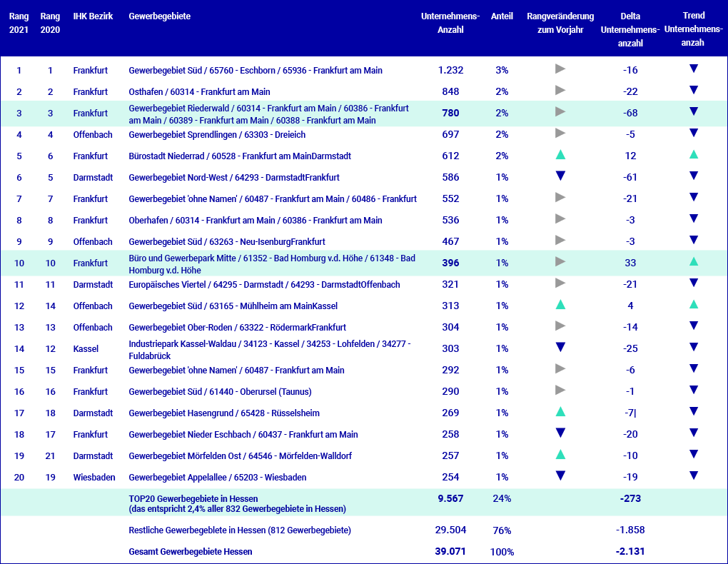Select the Gewerbegebiete column header
This screenshot has height=564, width=728.
point(159,16)
